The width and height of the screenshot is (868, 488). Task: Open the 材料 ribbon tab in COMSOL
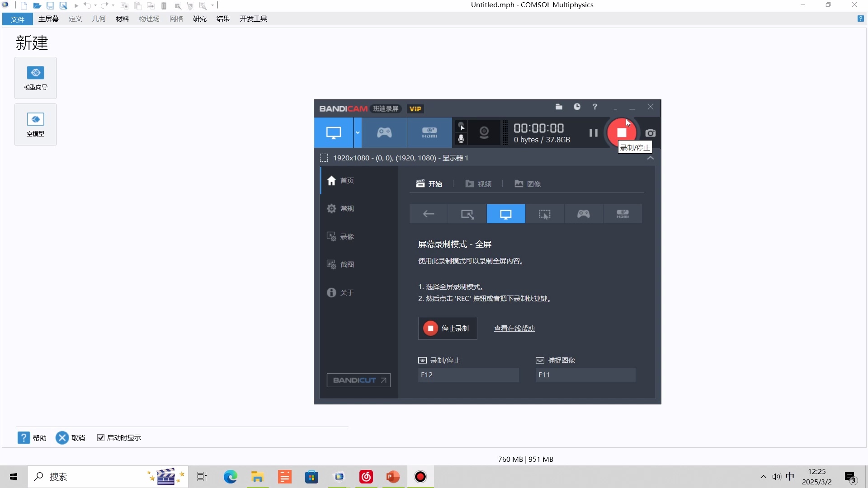pos(122,19)
